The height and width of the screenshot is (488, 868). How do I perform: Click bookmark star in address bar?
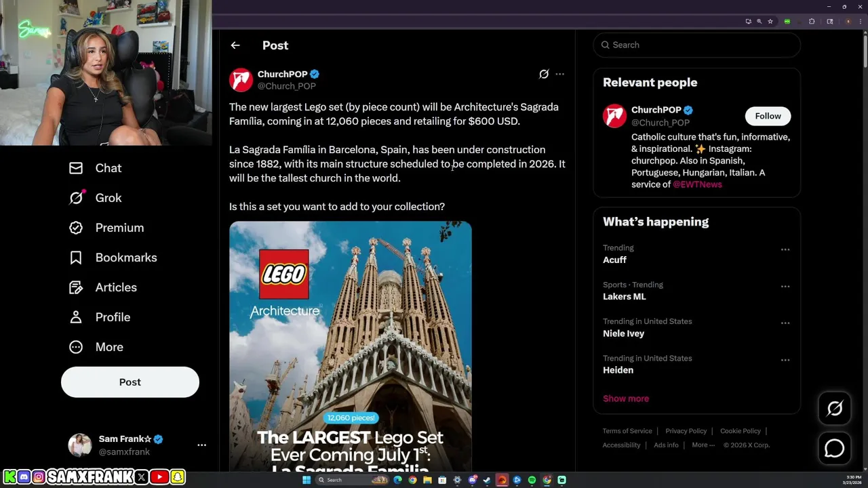pyautogui.click(x=770, y=22)
